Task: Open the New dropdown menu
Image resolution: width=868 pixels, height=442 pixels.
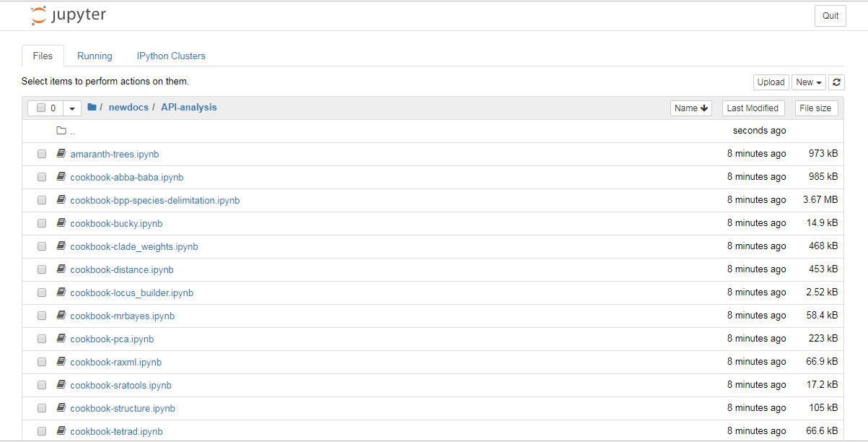Action: click(809, 82)
